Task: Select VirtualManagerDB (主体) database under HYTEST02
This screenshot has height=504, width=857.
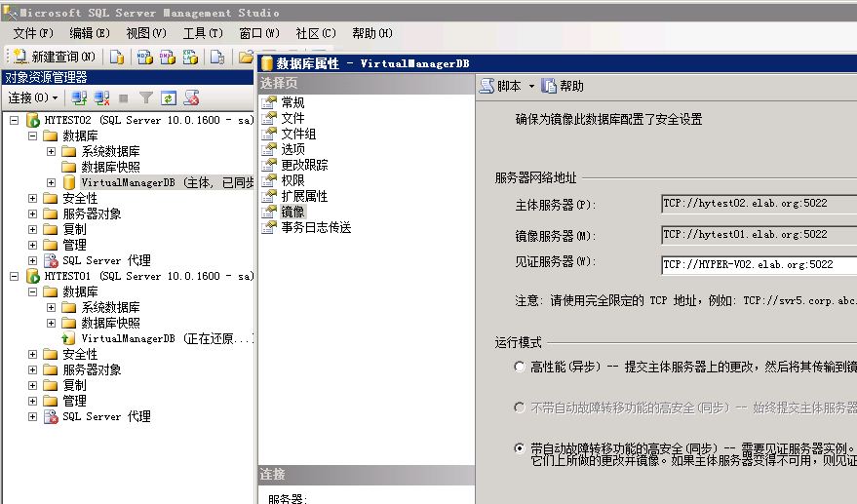Action: tap(168, 182)
